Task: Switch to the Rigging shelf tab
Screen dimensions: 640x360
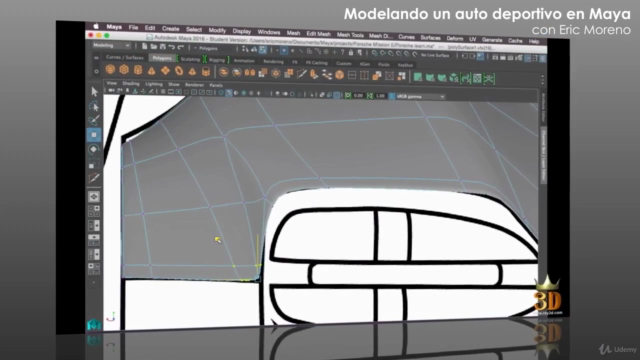Action: (217, 60)
